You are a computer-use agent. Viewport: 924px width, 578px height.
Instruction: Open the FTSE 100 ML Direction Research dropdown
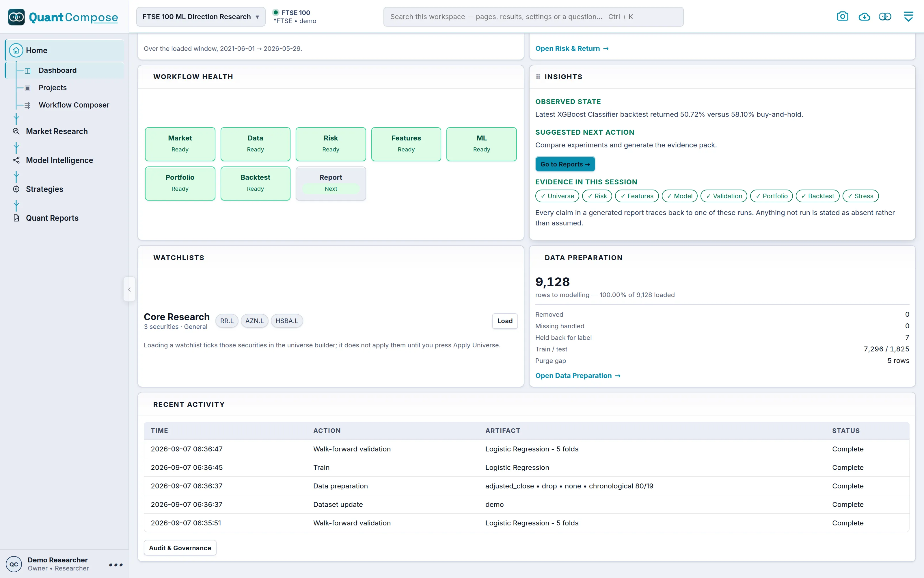(201, 17)
